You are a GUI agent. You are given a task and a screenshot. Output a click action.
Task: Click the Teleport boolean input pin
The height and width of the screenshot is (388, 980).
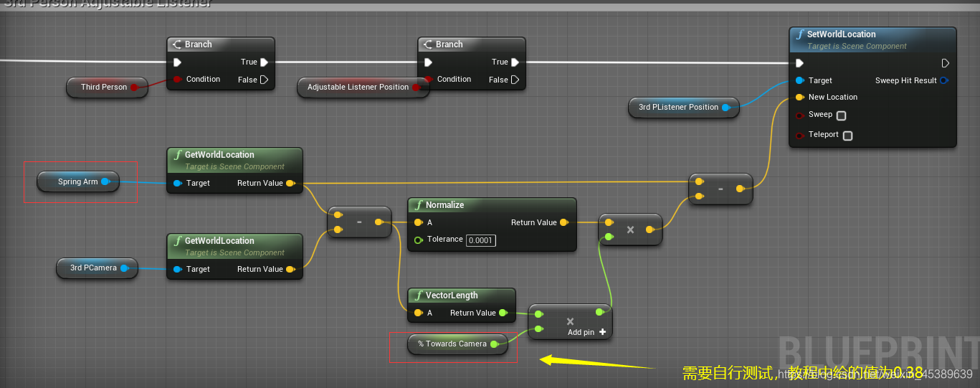pos(799,135)
